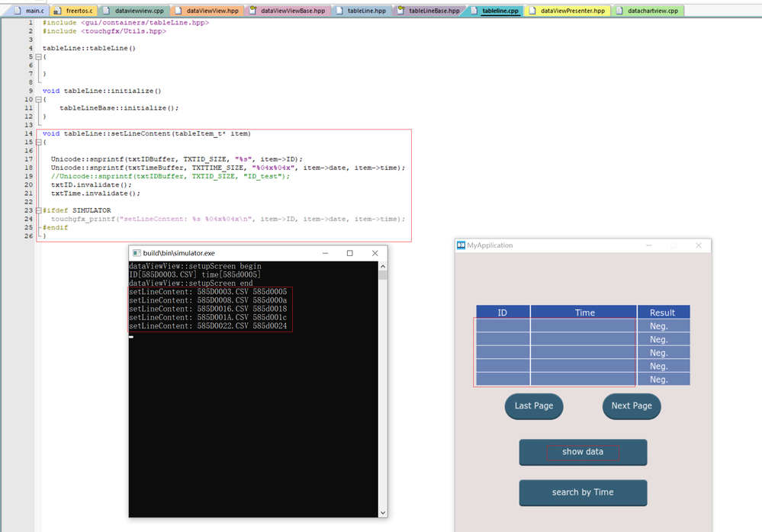Image resolution: width=762 pixels, height=532 pixels.
Task: Click the search by Time button
Action: pos(583,492)
